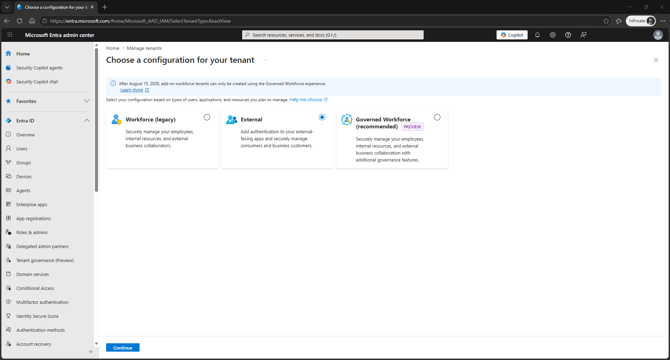Open the Devices sidebar item
The height and width of the screenshot is (360, 670).
click(x=24, y=177)
